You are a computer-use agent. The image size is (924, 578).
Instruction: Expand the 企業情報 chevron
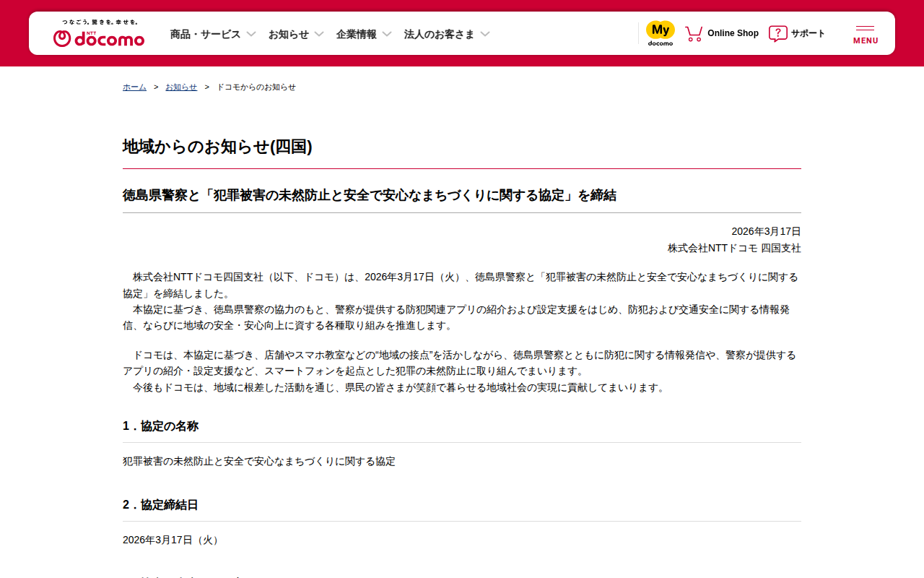click(387, 34)
